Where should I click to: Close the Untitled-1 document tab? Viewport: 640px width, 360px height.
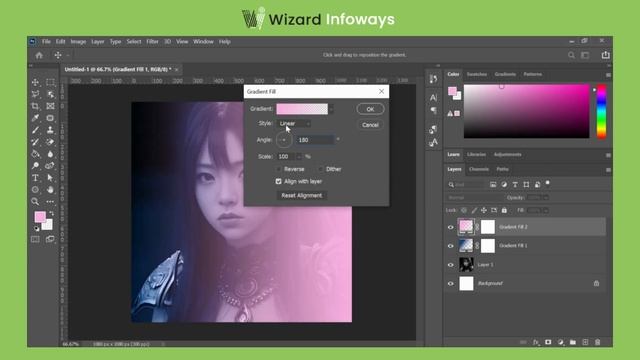point(177,70)
